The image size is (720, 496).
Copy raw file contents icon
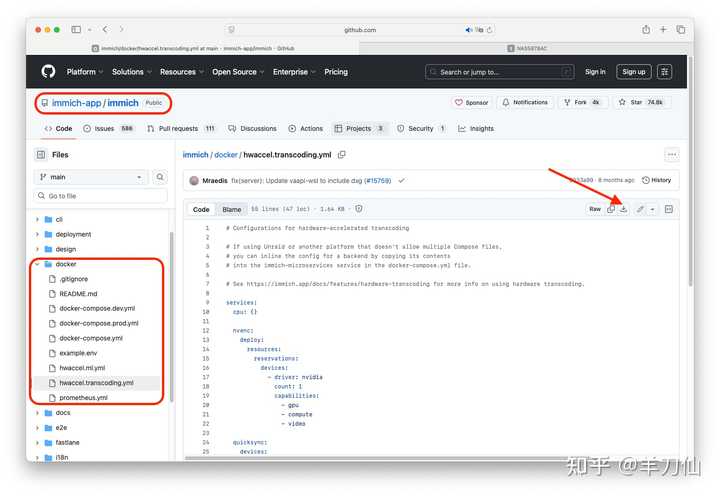coord(611,209)
